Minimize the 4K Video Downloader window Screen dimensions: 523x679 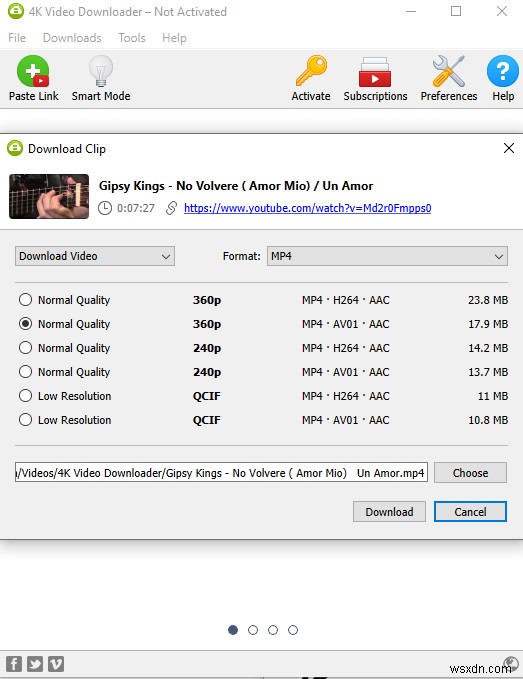[411, 11]
